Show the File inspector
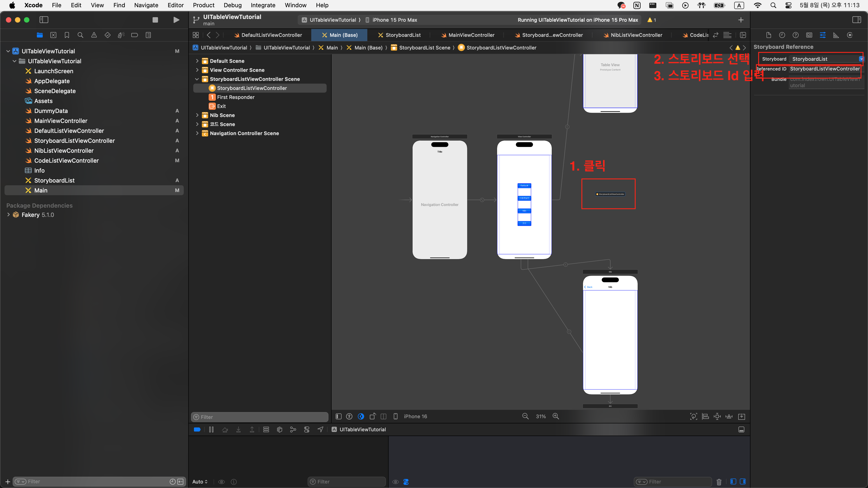Image resolution: width=868 pixels, height=488 pixels. click(769, 35)
